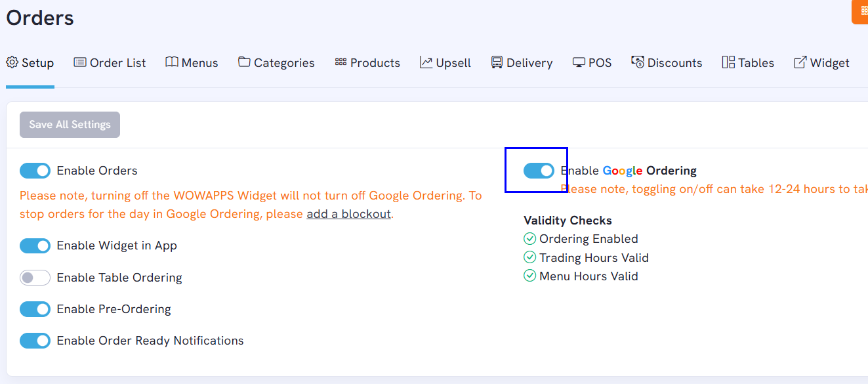
Task: Click the Upsell chart icon
Action: tap(426, 62)
